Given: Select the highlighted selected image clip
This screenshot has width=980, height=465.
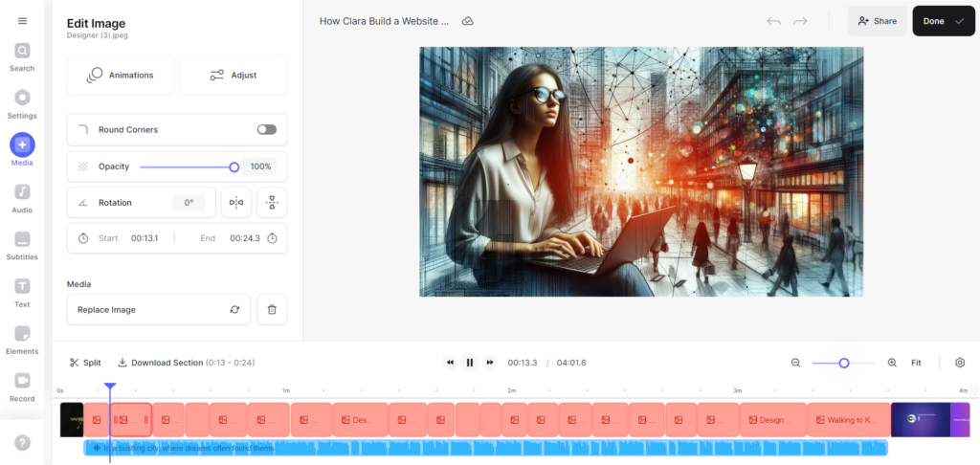Looking at the screenshot, I should 131,420.
